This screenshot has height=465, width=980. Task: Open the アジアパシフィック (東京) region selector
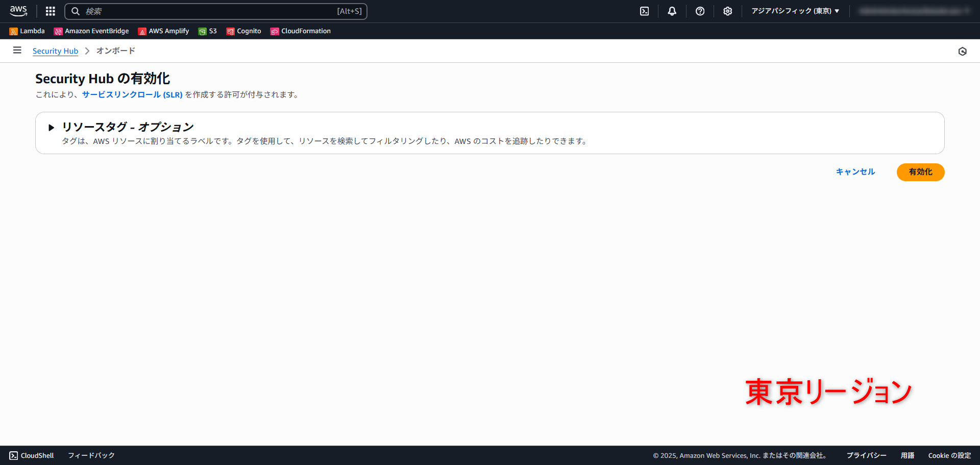794,10
